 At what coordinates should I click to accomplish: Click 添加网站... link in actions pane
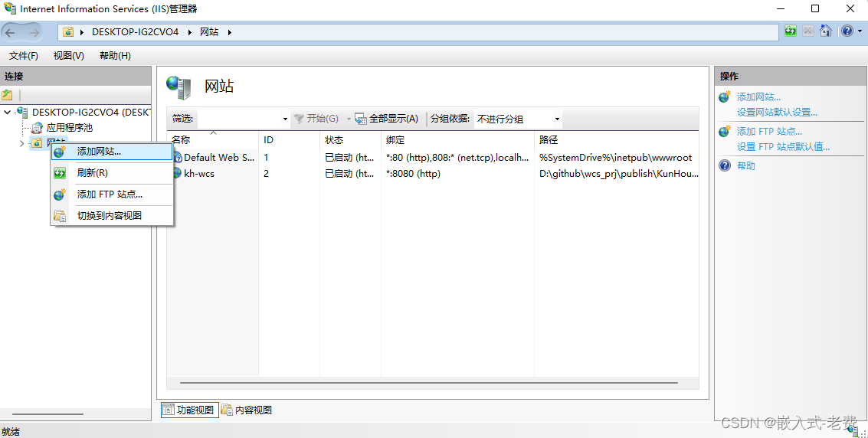[758, 96]
